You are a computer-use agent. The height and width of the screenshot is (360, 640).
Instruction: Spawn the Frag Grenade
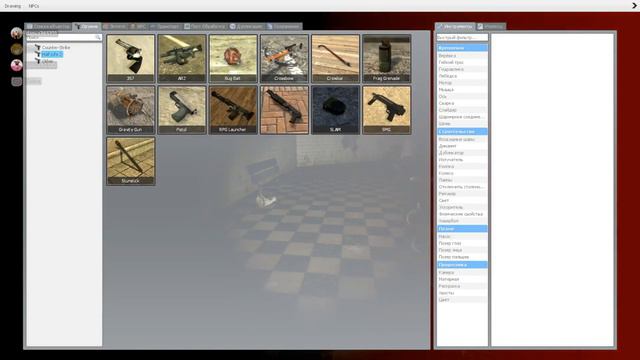387,58
